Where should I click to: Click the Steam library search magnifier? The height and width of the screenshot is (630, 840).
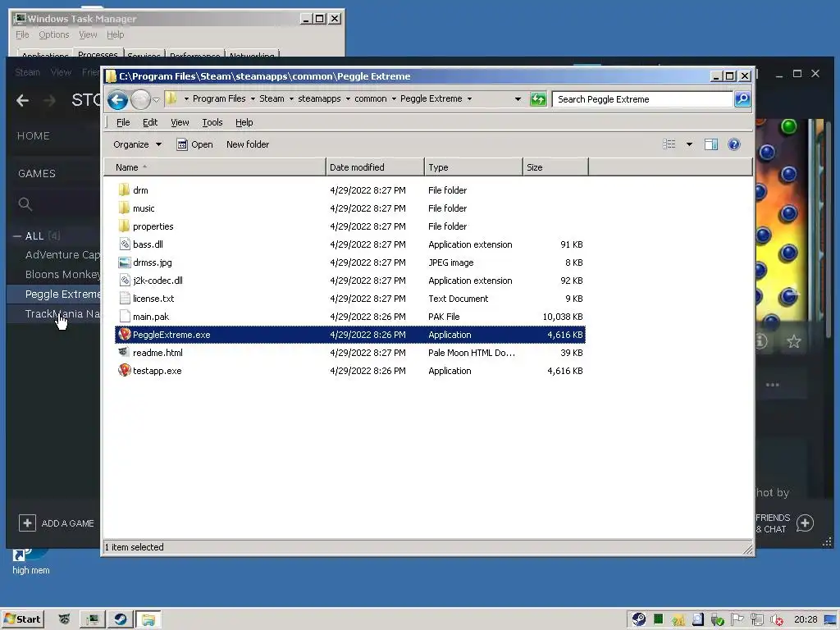[25, 204]
